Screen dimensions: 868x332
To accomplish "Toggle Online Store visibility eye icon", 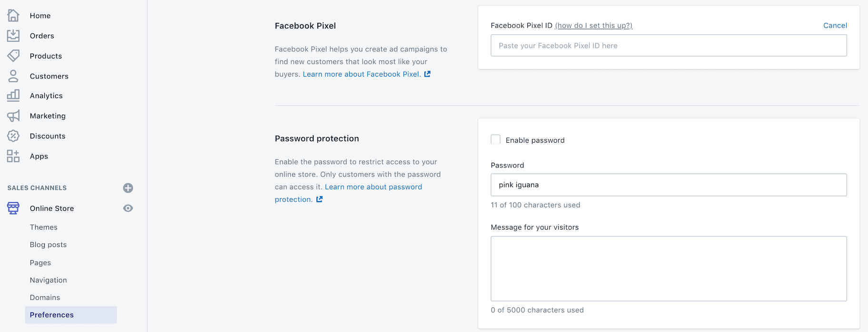I will tap(128, 208).
